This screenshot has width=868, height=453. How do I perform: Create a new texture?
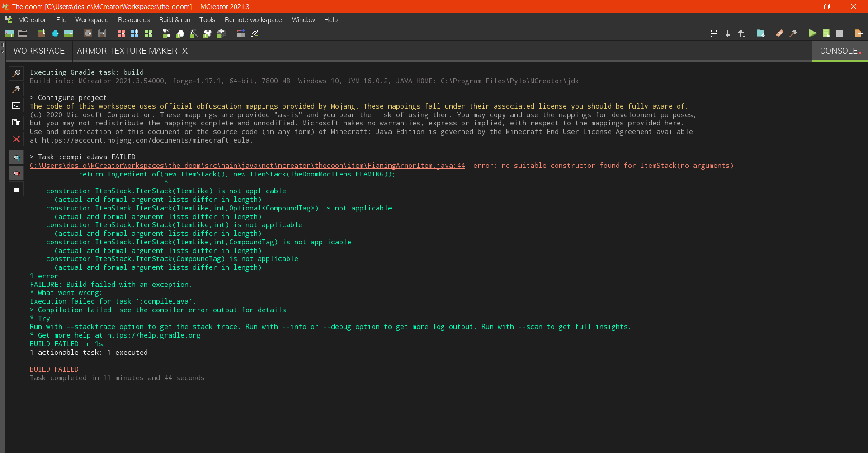point(9,33)
